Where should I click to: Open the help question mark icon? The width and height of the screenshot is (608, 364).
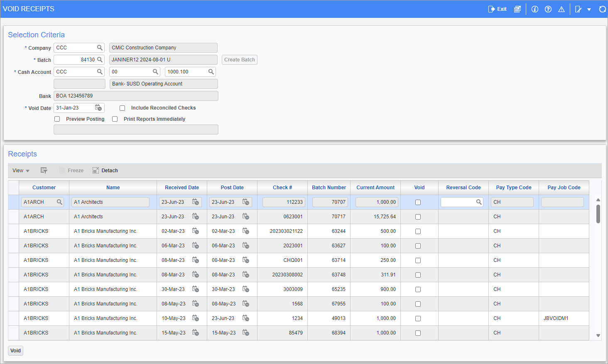[548, 9]
